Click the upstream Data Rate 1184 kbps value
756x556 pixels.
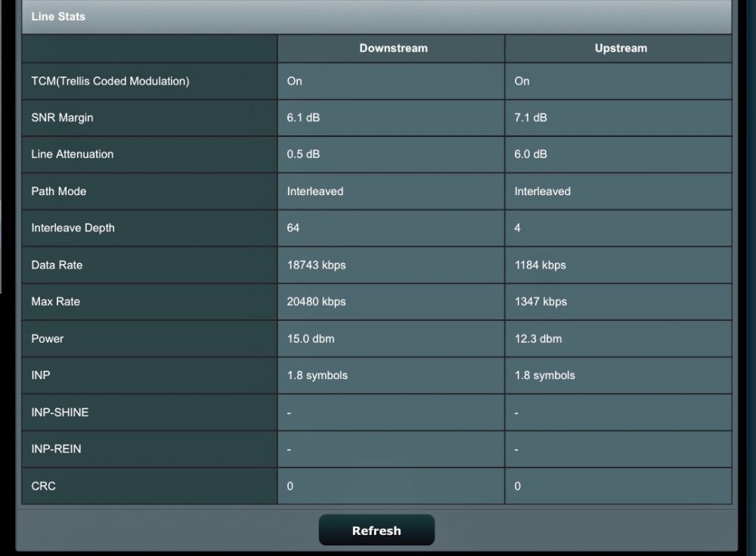point(540,265)
